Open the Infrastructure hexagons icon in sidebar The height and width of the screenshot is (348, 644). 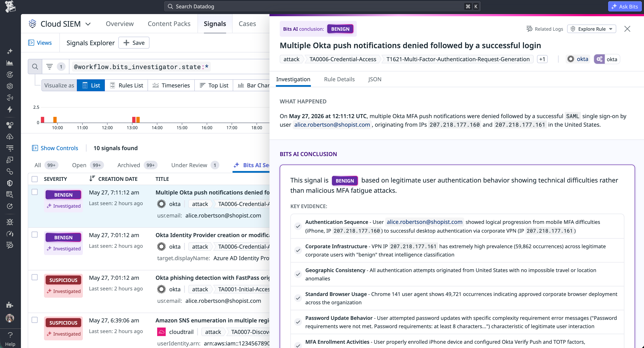(x=10, y=125)
